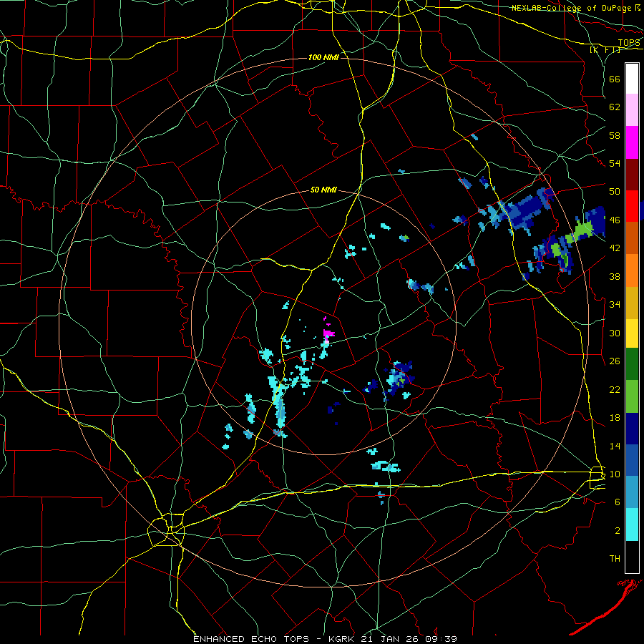Select the 50 NMI range ring label
The image size is (644, 644).
click(323, 190)
